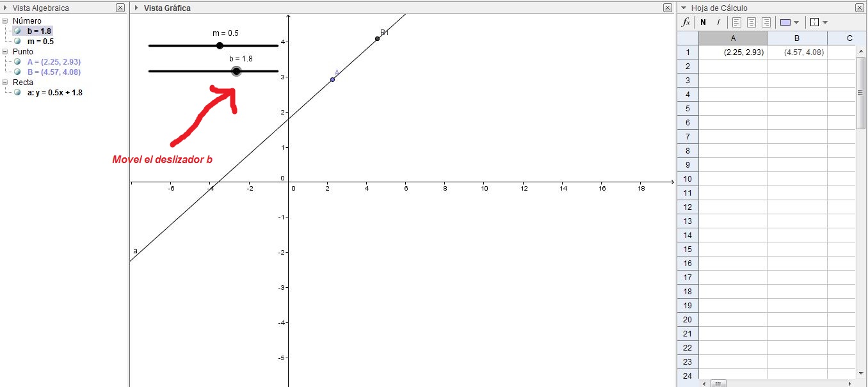The image size is (868, 387).
Task: Apply italic formatting in spreadsheet toolbar
Action: point(718,22)
